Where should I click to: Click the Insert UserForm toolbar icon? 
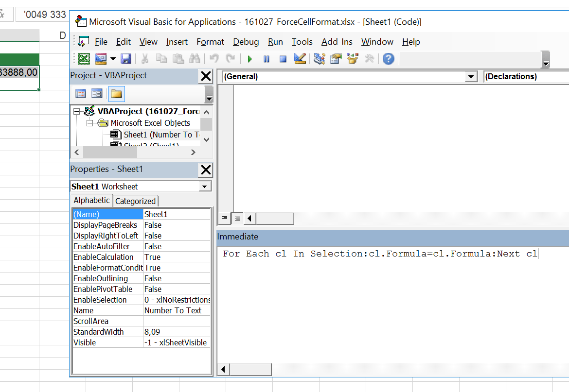pyautogui.click(x=101, y=59)
